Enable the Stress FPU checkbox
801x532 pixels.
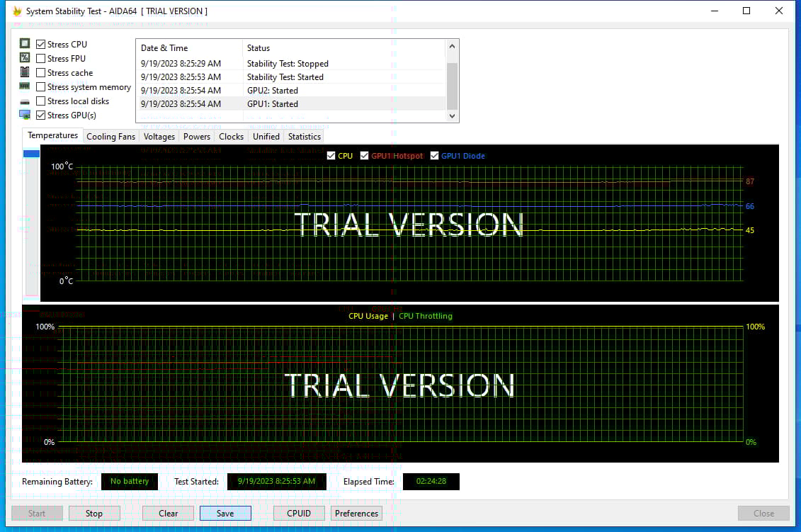pos(41,59)
